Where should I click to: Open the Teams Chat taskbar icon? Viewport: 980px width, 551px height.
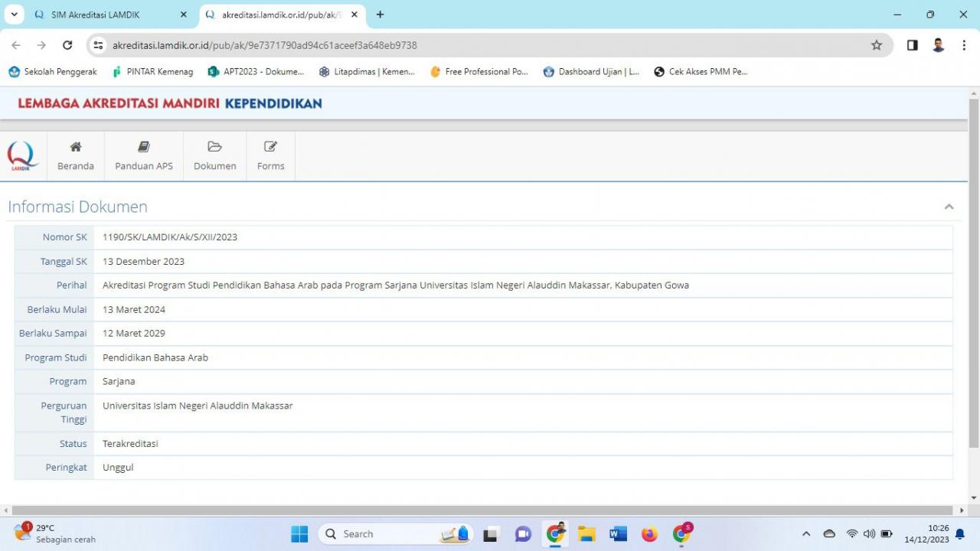point(523,534)
